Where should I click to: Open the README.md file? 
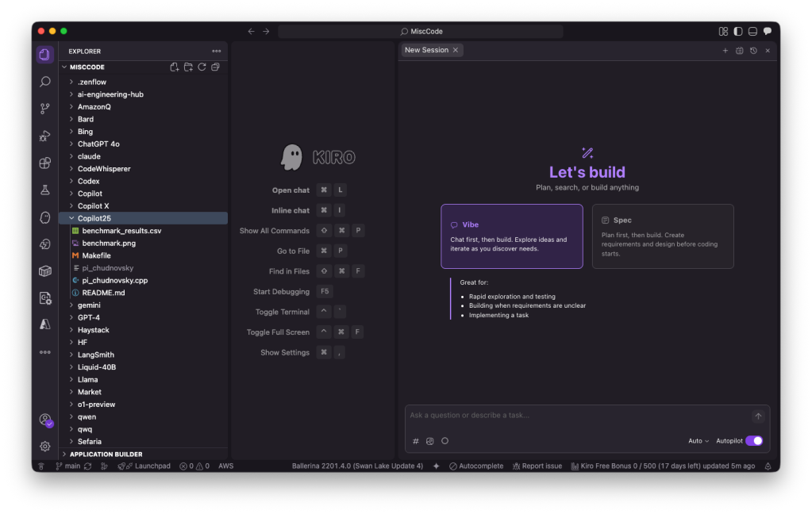click(x=144, y=293)
